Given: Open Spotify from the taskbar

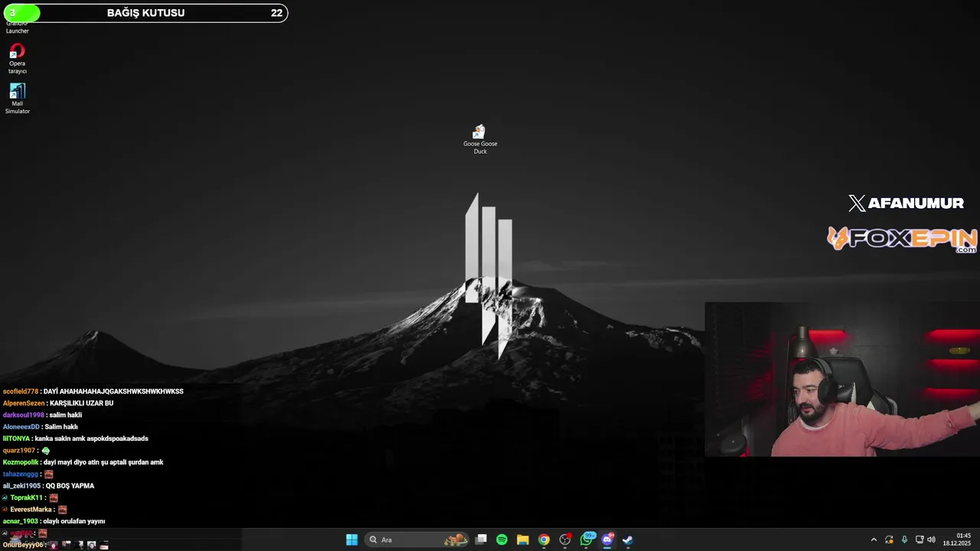Looking at the screenshot, I should (501, 540).
